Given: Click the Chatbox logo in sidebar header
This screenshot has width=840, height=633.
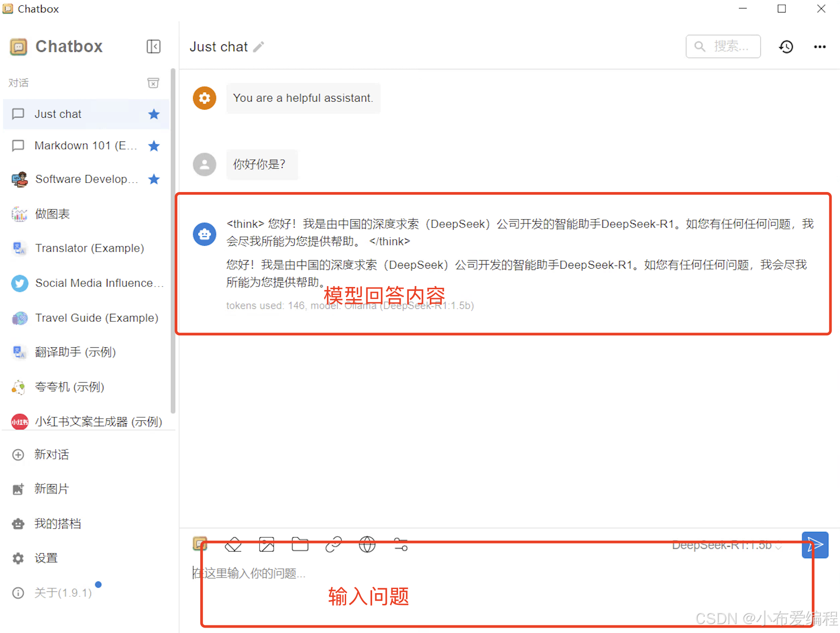Looking at the screenshot, I should tap(18, 47).
